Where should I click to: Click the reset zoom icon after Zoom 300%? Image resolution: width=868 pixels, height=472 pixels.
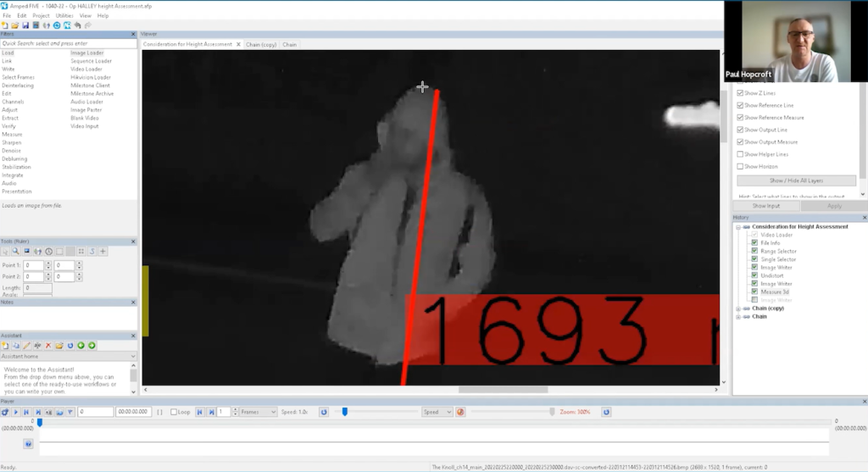point(606,412)
